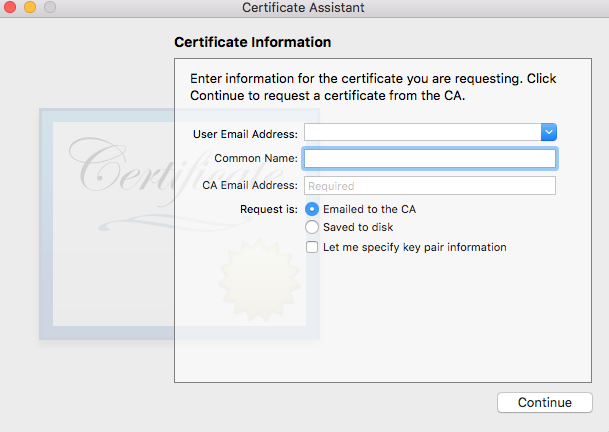Click the Common Name label
609x432 pixels.
256,159
